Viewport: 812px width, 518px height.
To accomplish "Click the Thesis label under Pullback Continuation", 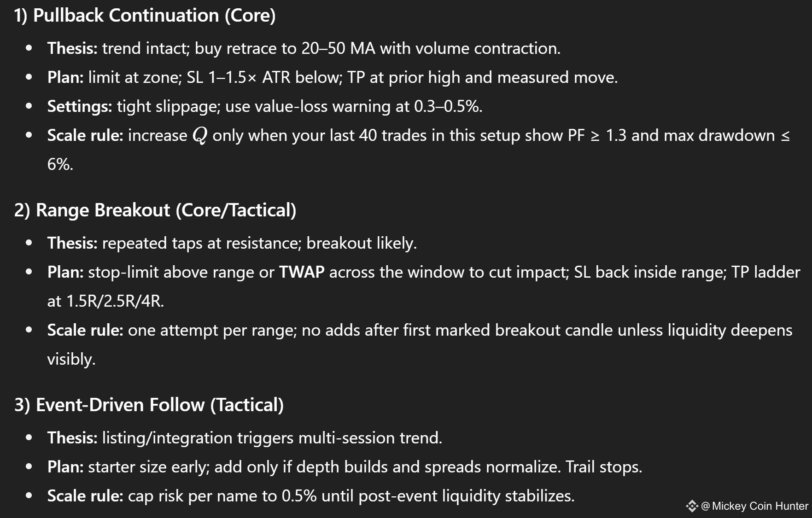I will [x=72, y=48].
